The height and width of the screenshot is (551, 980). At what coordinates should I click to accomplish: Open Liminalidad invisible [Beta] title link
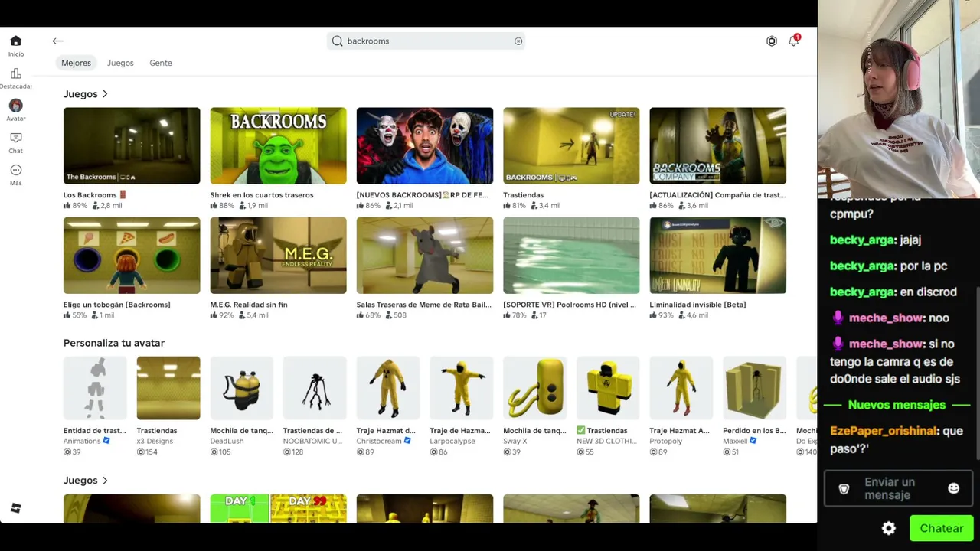[x=697, y=305]
